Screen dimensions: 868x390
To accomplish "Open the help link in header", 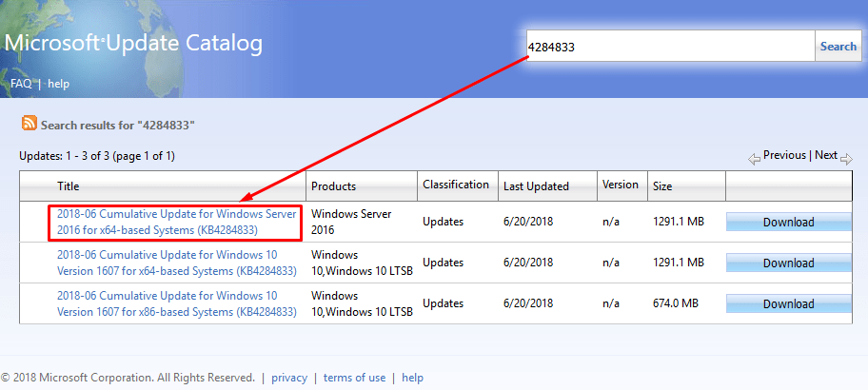I will point(59,84).
